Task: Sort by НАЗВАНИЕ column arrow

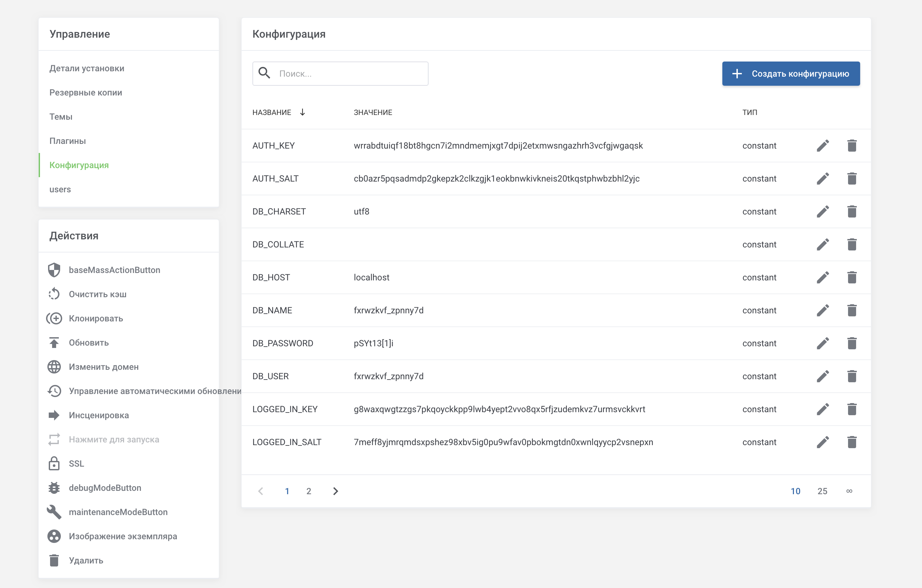Action: 302,112
